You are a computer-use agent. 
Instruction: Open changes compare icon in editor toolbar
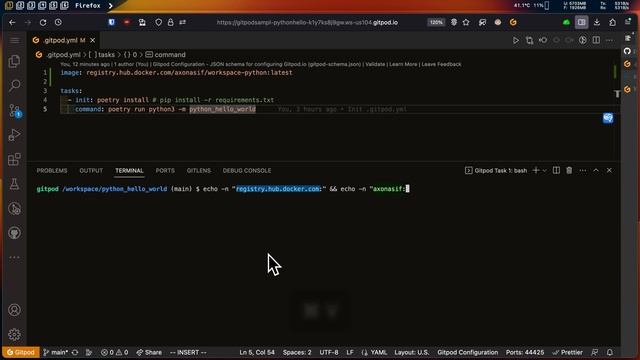point(529,40)
